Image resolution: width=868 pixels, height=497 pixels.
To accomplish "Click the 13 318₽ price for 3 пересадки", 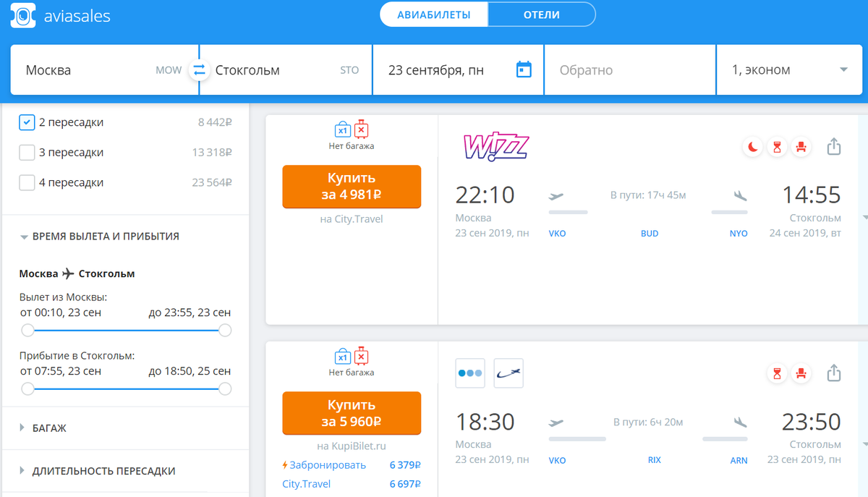I will [x=212, y=153].
